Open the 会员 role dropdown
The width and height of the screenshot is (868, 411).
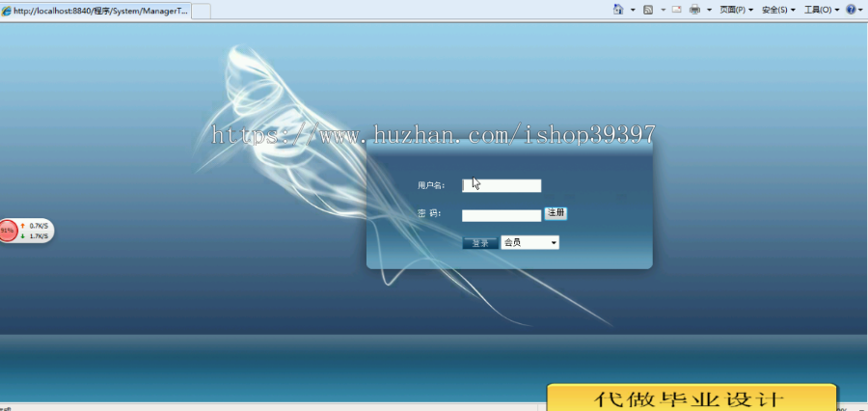pos(529,242)
